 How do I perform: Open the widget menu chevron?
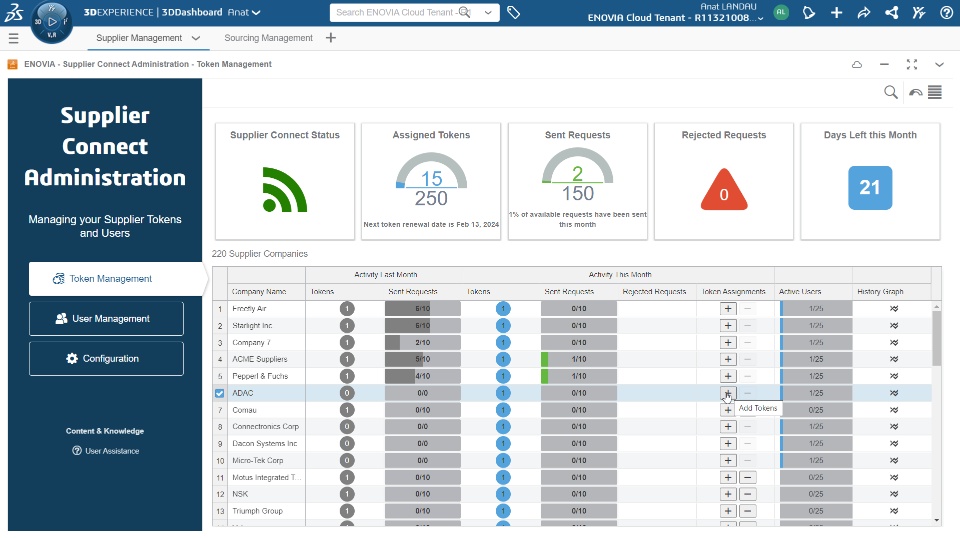[x=939, y=64]
